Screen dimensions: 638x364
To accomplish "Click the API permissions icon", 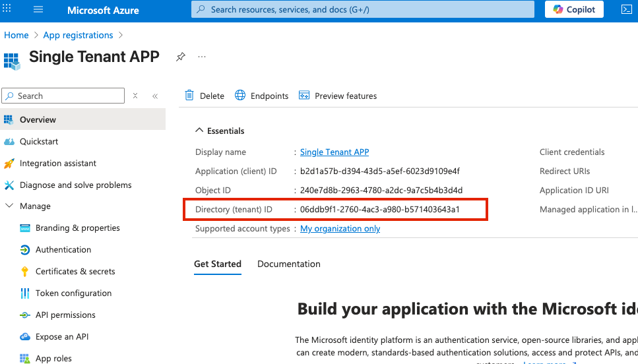I will tap(25, 315).
